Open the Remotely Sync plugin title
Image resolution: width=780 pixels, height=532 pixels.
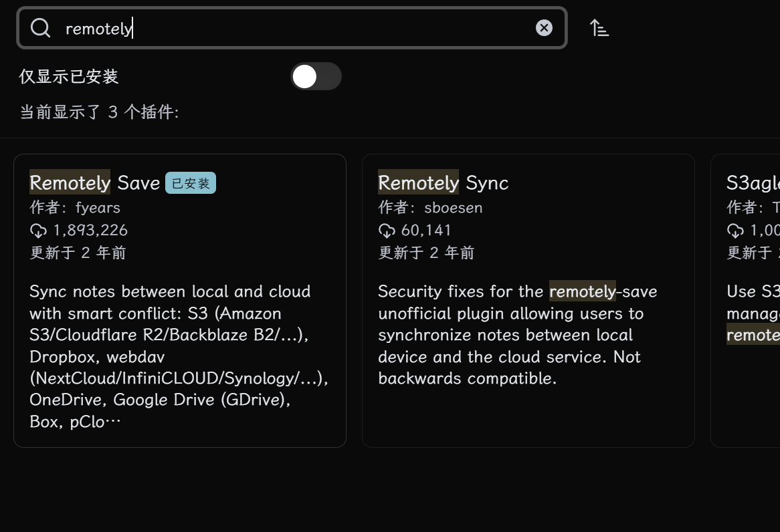coord(444,183)
